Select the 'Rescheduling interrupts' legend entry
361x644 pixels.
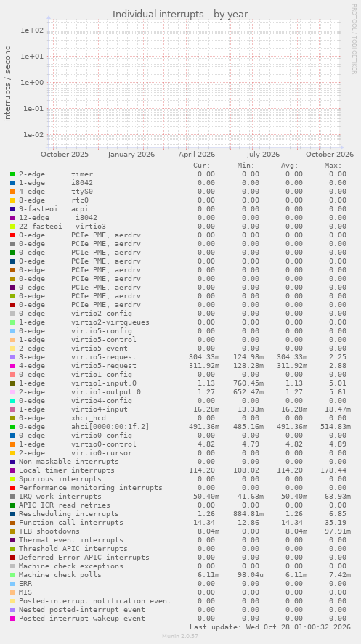coord(69,514)
